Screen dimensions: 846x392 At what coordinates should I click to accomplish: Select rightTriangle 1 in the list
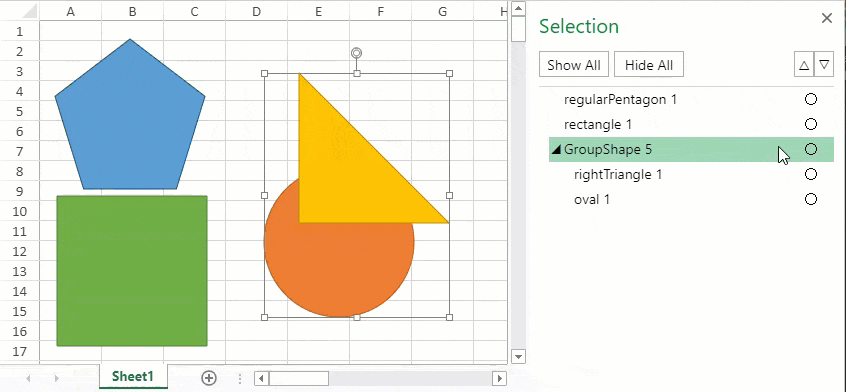(618, 175)
